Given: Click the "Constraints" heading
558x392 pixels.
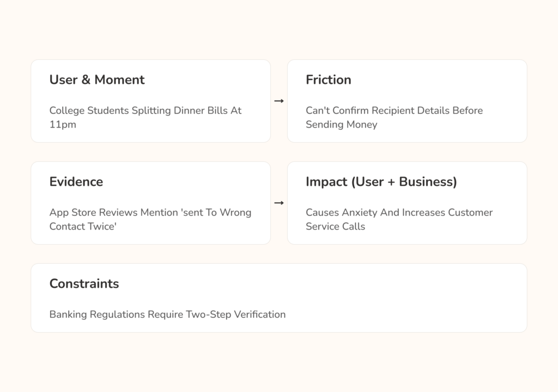Looking at the screenshot, I should 84,284.
